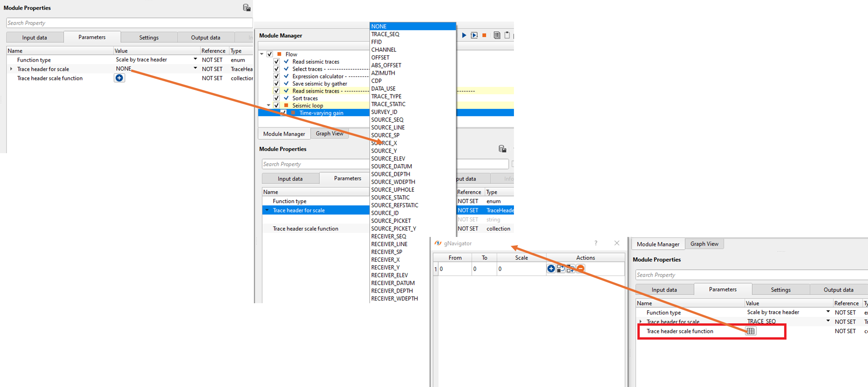Expand the Trace header for scale row in the left panel

pos(11,69)
